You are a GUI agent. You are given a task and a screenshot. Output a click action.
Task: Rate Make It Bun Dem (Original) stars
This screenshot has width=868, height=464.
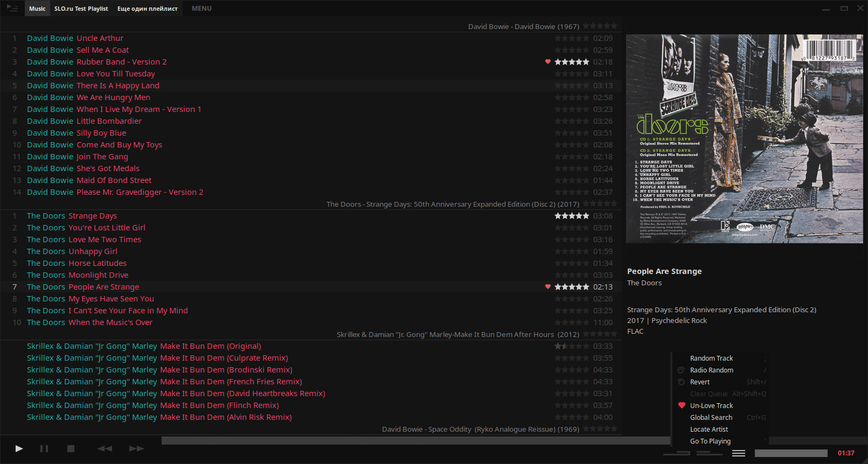pos(572,346)
